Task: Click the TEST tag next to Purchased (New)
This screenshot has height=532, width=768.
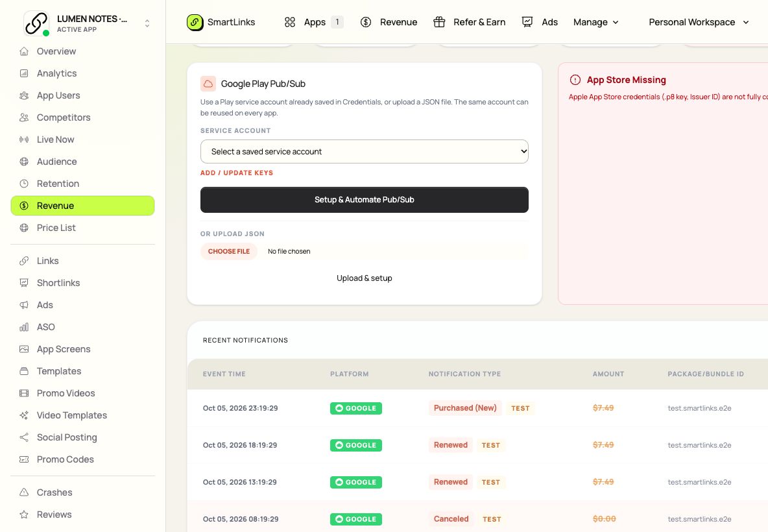Action: click(x=521, y=409)
